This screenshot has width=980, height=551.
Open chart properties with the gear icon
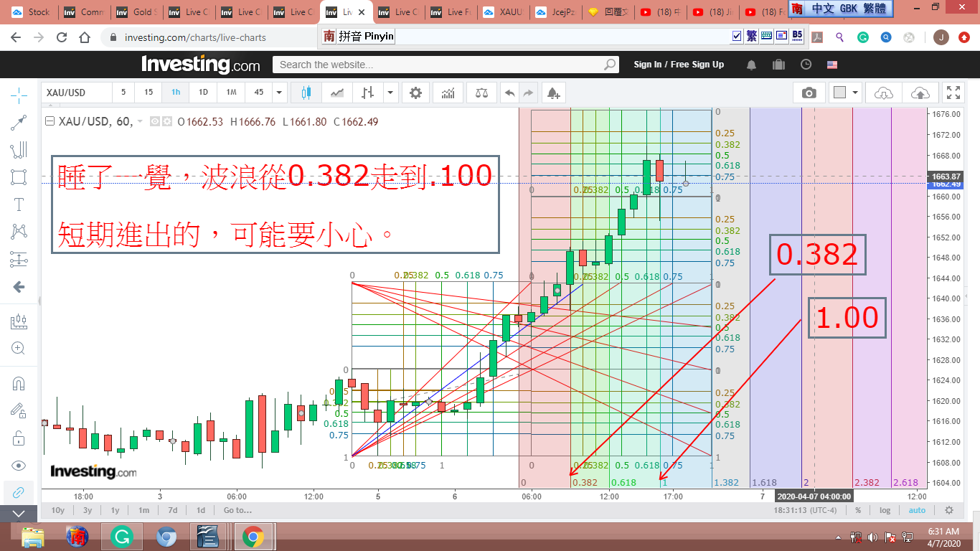pos(415,93)
